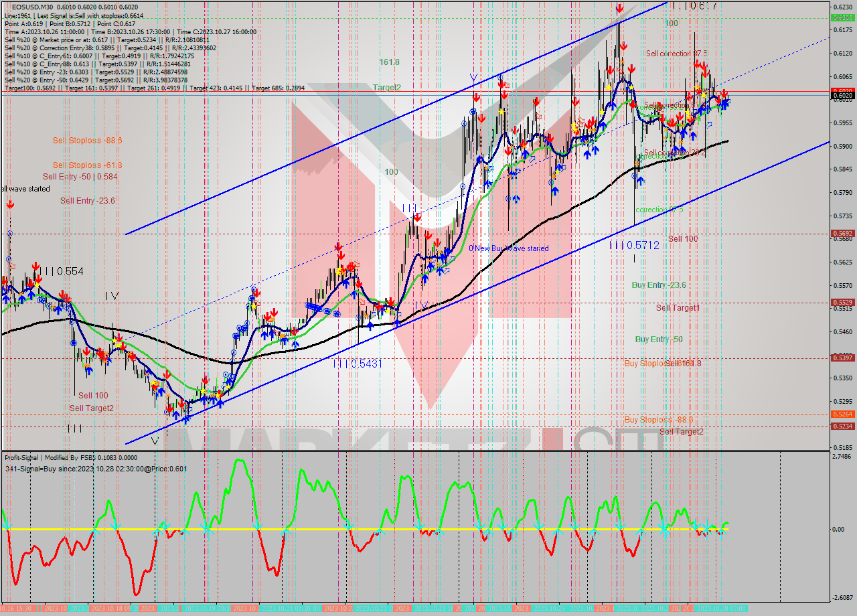Viewport: 857px width, 616px height.
Task: Click the red 0.5234 price tag on axis
Action: coord(841,426)
